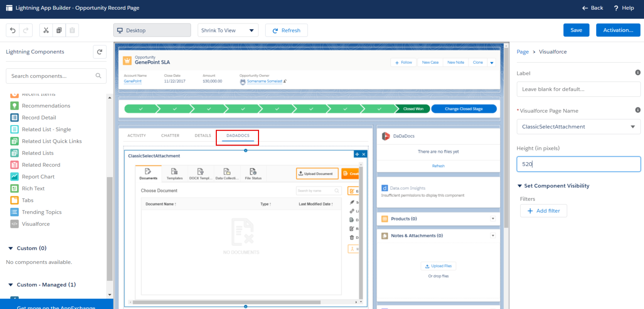The height and width of the screenshot is (309, 644).
Task: Click the Add filter button
Action: click(x=543, y=211)
